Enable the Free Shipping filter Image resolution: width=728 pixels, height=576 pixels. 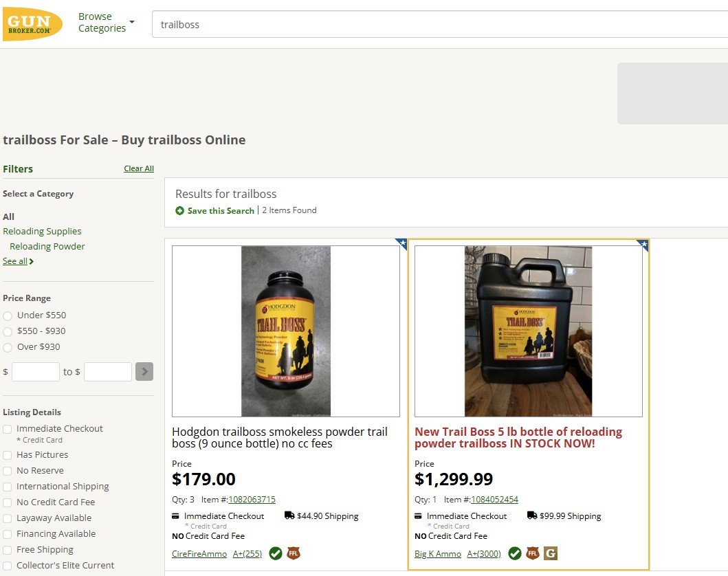[8, 550]
